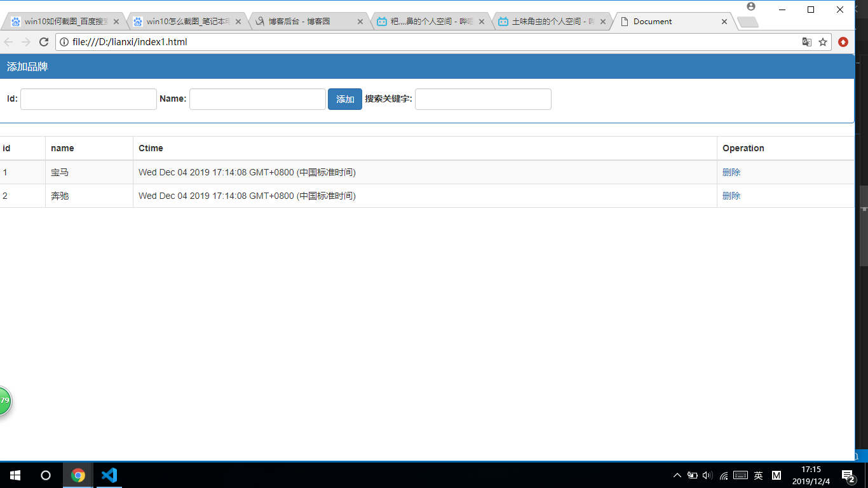Delete the 宝马 row via 删除 link

pyautogui.click(x=731, y=172)
